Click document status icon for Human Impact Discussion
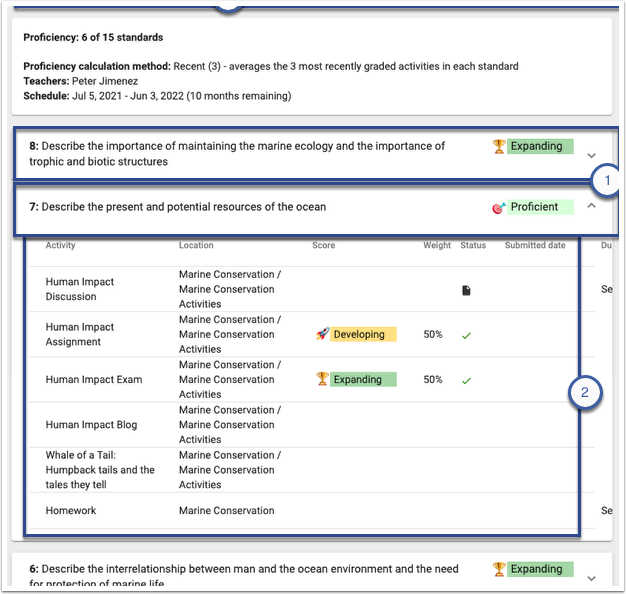 (466, 290)
